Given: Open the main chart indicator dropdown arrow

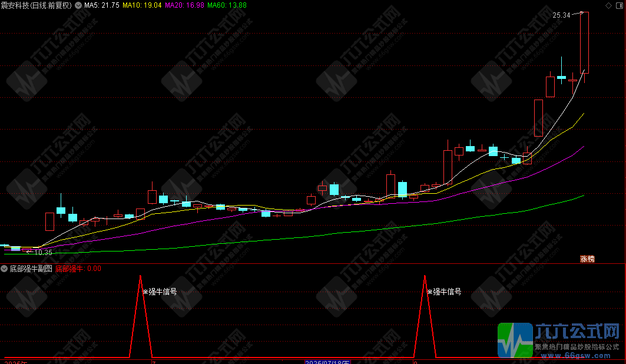Looking at the screenshot, I should tap(79, 5).
